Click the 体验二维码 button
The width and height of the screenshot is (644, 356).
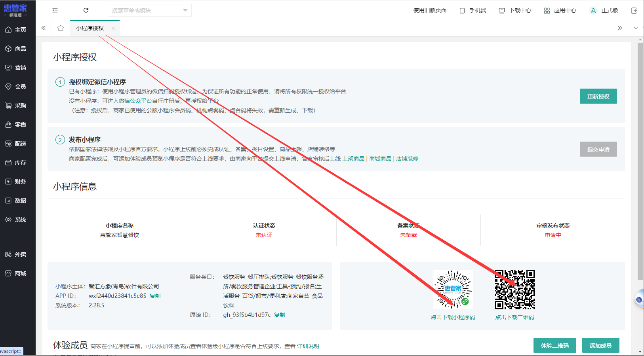pos(555,345)
